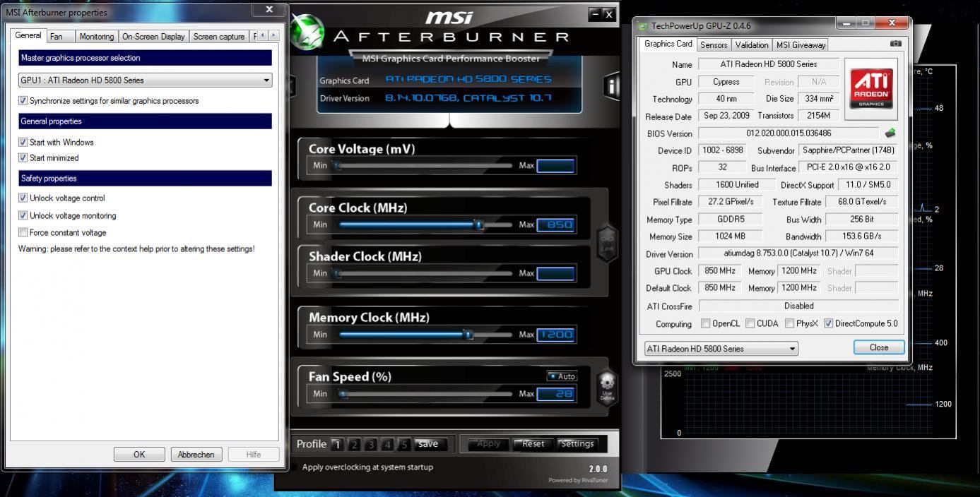The height and width of the screenshot is (497, 980).
Task: Uncheck Unlock voltage monitoring
Action: tap(23, 216)
